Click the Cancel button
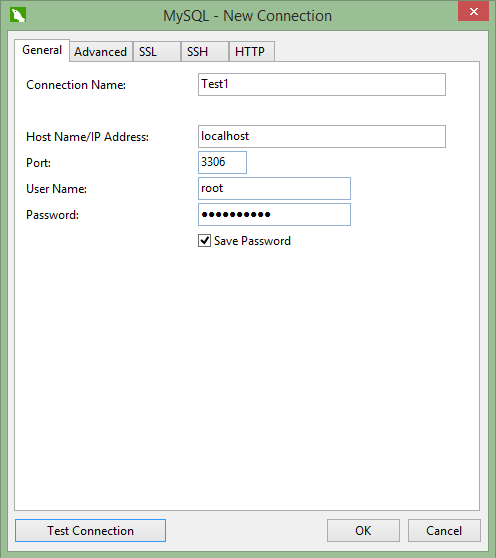The height and width of the screenshot is (558, 496). click(444, 531)
